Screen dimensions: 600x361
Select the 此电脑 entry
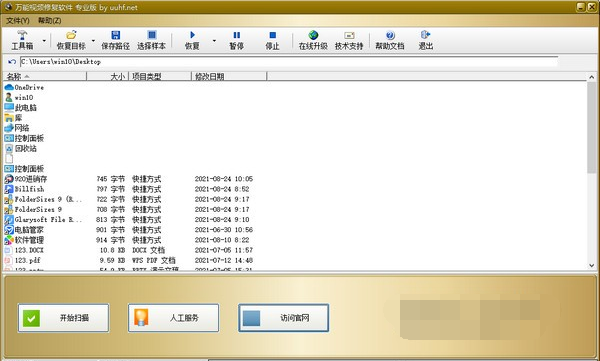tap(21, 108)
